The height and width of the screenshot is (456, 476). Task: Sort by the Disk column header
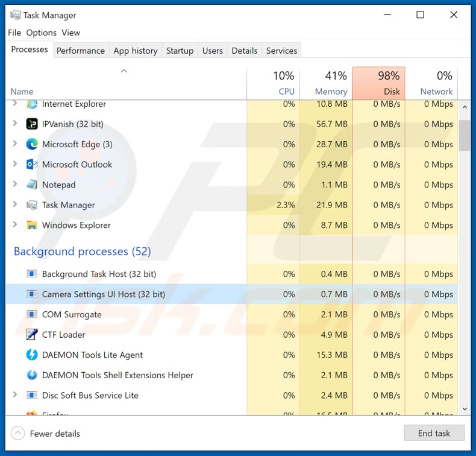(379, 83)
